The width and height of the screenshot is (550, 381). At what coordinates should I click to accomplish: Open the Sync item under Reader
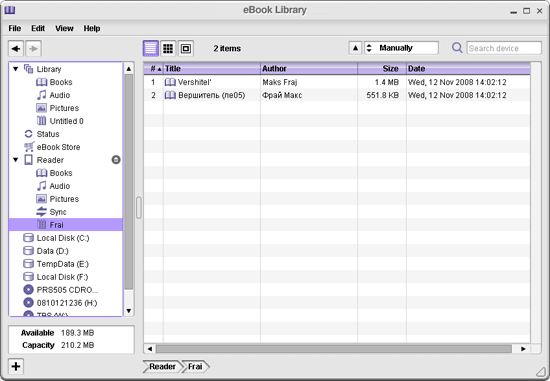point(51,212)
